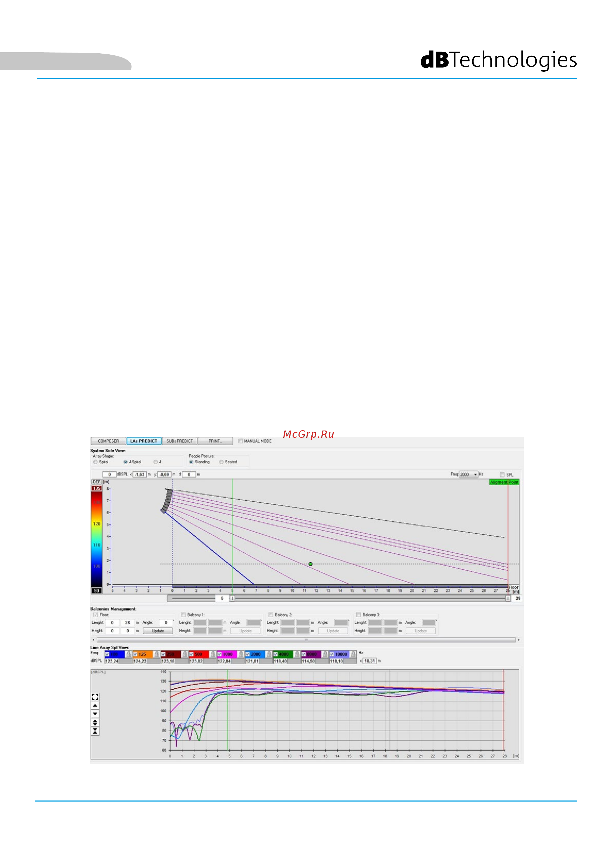
Task: Click the lock icon next to 250 Hz
Action: click(x=185, y=654)
